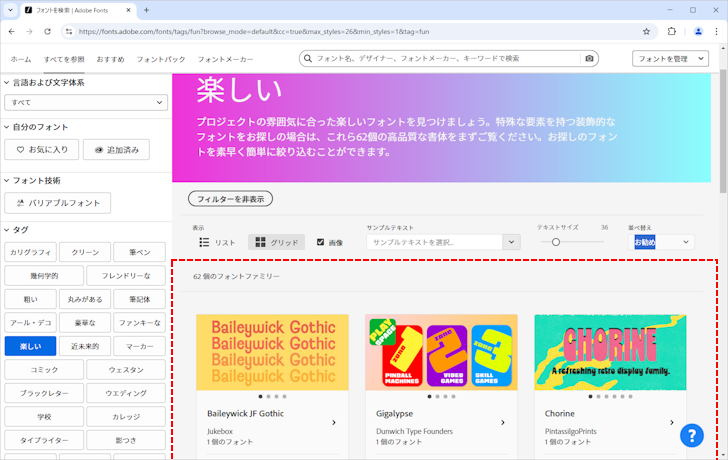Open the browser extensions puzzle icon

(672, 32)
